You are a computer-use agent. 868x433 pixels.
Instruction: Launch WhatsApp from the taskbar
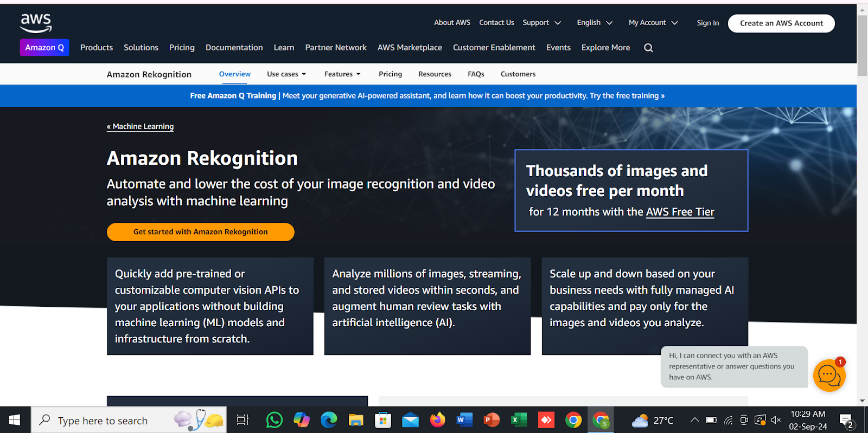click(275, 420)
